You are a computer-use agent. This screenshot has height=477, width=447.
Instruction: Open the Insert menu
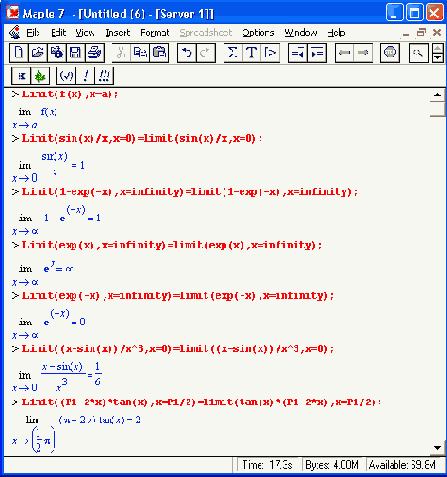tap(117, 33)
